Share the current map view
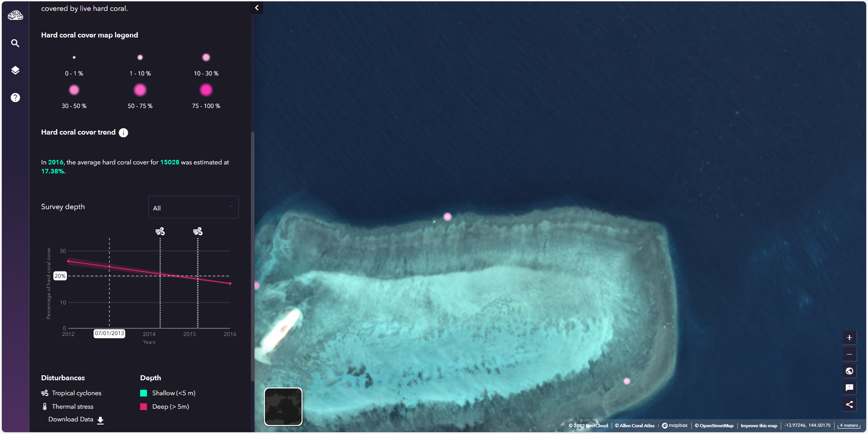Screen dimensions: 868x434 click(849, 405)
